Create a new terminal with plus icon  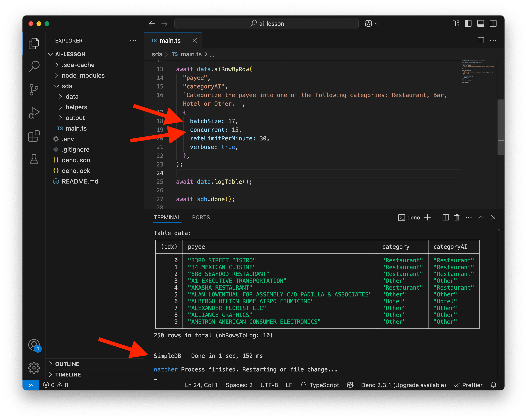(427, 217)
